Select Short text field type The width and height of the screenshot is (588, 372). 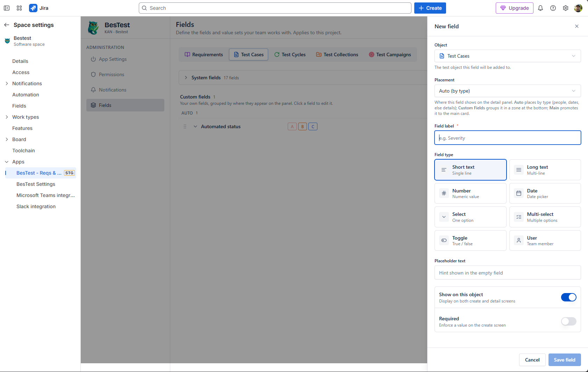[471, 170]
